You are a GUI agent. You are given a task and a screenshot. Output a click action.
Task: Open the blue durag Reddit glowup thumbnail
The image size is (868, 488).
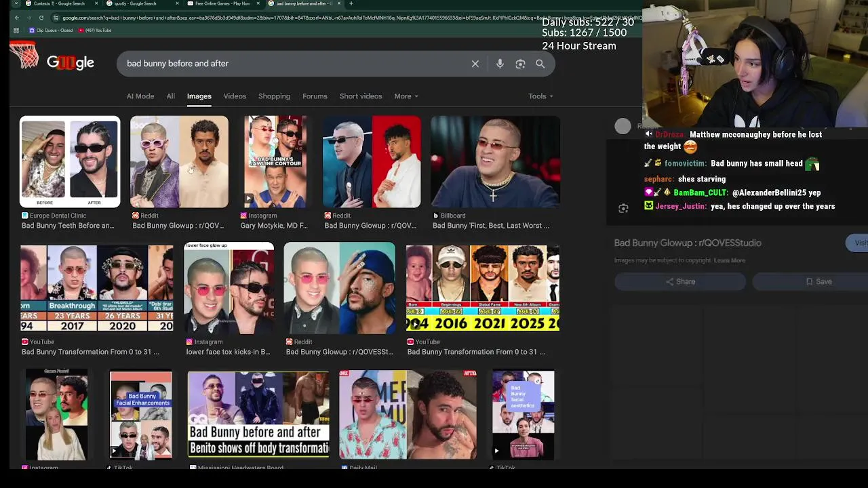(339, 288)
